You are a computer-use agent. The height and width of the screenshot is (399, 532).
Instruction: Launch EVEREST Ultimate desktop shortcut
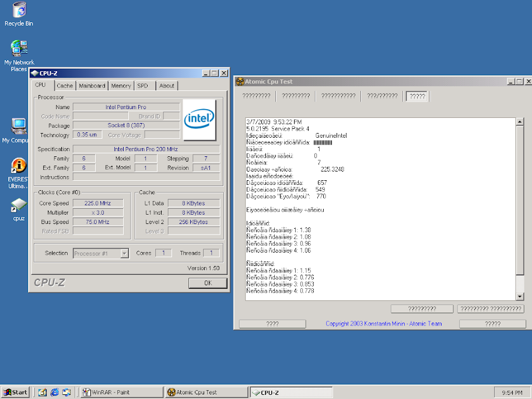click(18, 173)
